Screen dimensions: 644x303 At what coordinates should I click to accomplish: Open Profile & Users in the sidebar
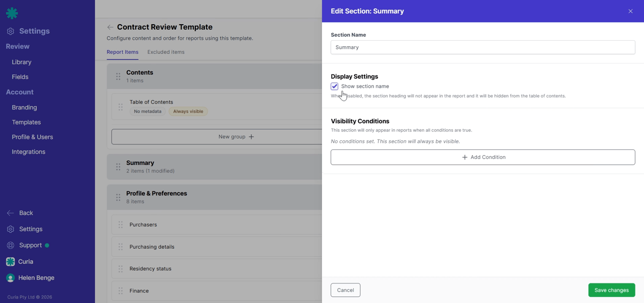[32, 137]
